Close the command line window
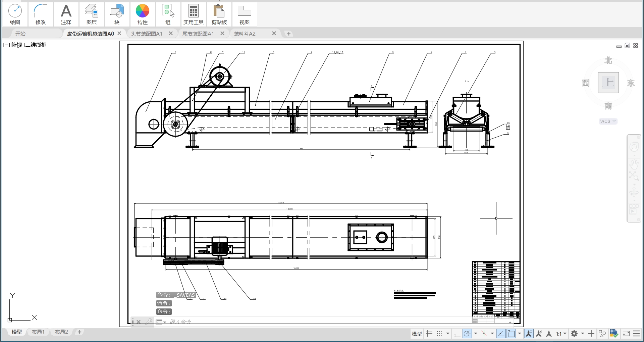Image resolution: width=644 pixels, height=342 pixels. pos(139,322)
